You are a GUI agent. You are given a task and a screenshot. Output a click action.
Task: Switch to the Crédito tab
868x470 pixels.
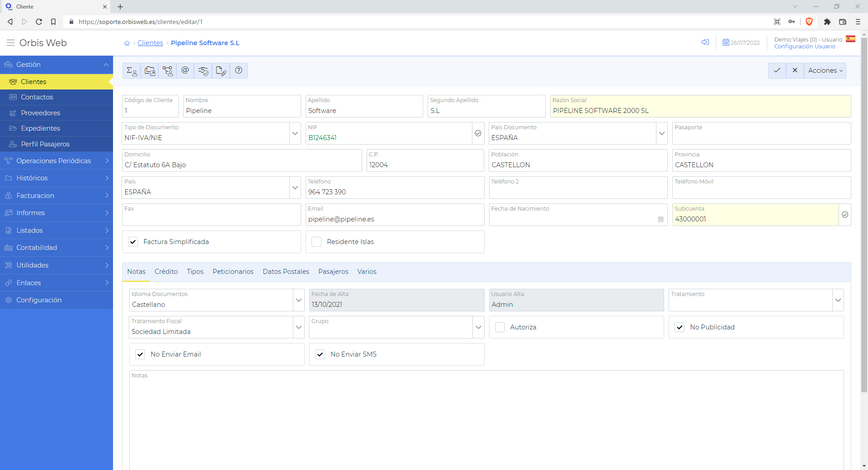[x=166, y=272]
